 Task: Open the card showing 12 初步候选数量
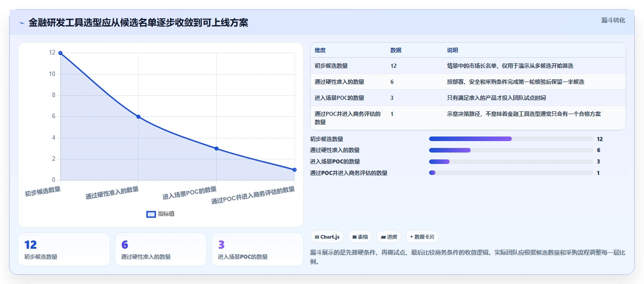(x=64, y=249)
